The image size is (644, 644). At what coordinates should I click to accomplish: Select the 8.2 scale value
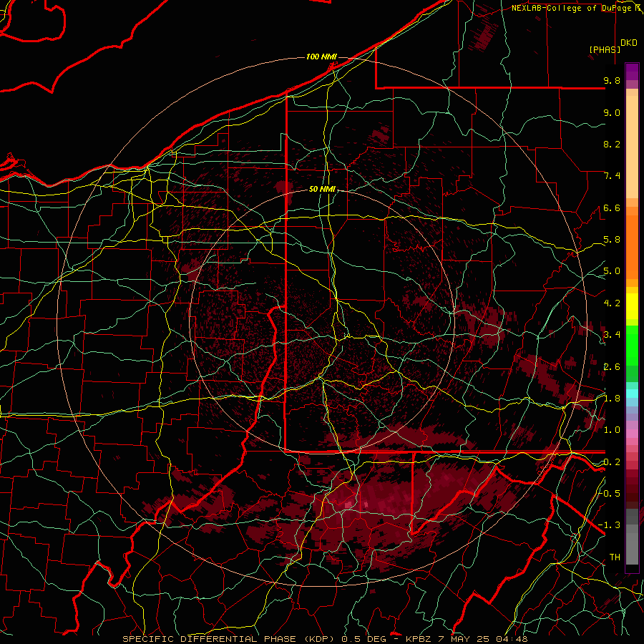click(612, 144)
